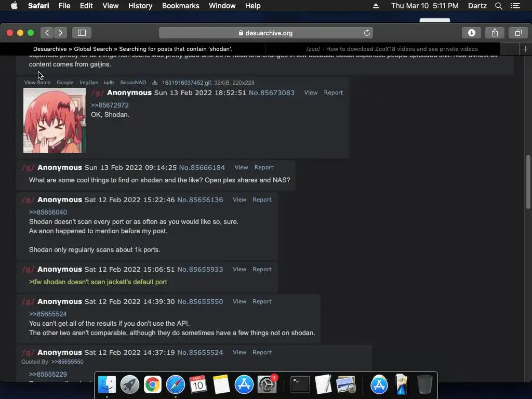Image resolution: width=532 pixels, height=399 pixels.
Task: Open the View menu
Action: point(110,6)
